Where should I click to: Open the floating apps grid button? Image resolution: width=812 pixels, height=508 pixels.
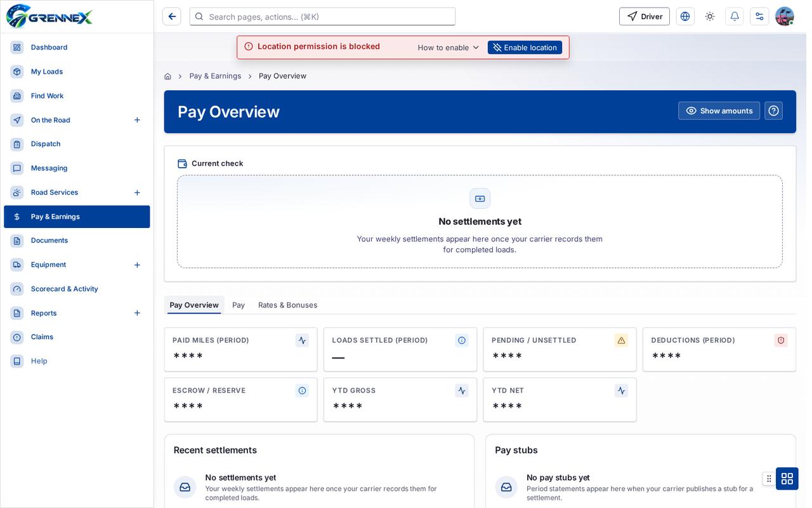coord(787,479)
